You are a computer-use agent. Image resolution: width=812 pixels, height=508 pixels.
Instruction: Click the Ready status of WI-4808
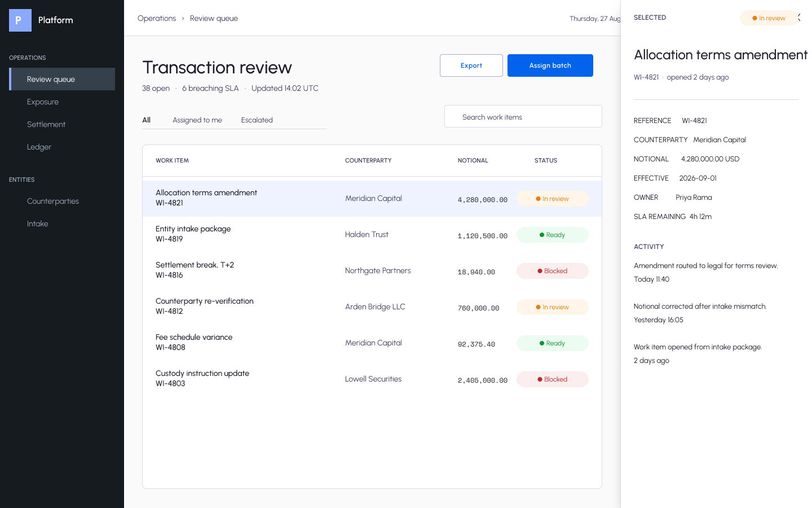click(553, 343)
